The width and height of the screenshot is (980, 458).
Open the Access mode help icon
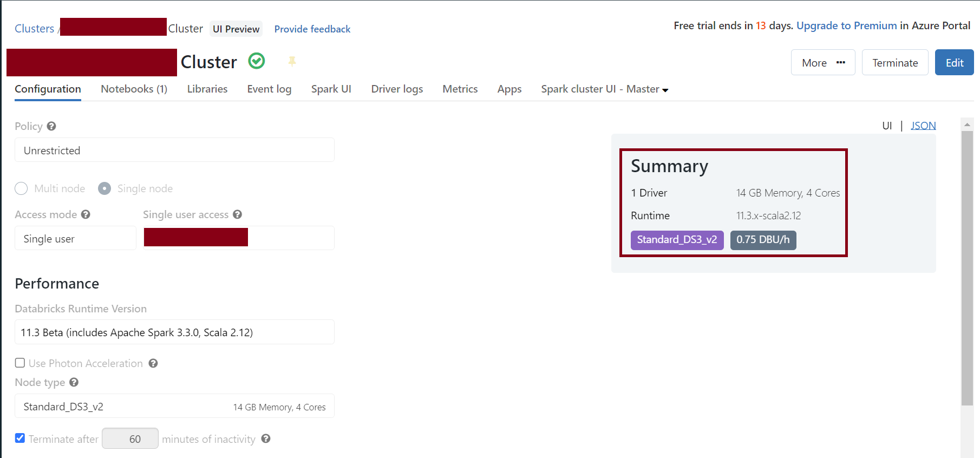[x=86, y=214]
